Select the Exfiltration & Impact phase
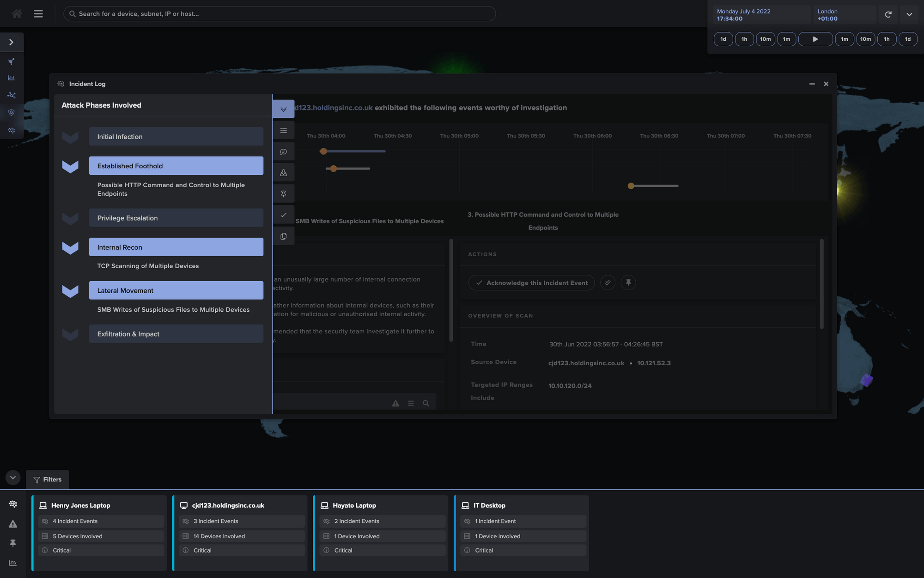This screenshot has height=578, width=924. click(176, 333)
